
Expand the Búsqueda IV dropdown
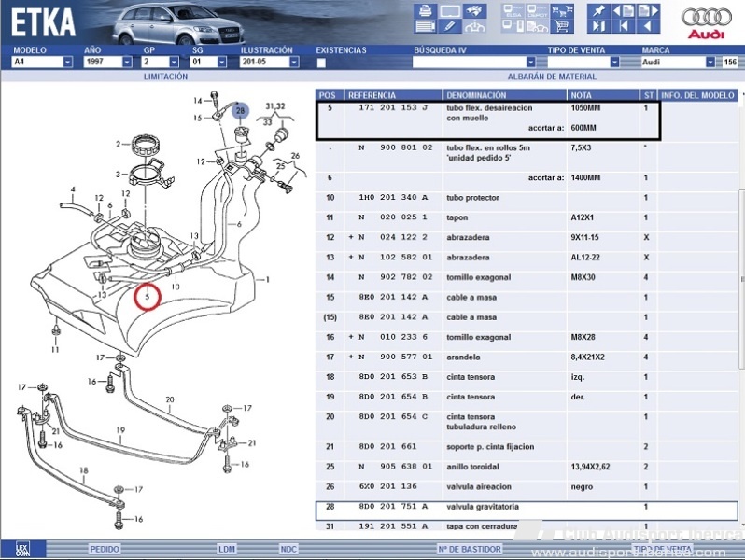(x=530, y=62)
